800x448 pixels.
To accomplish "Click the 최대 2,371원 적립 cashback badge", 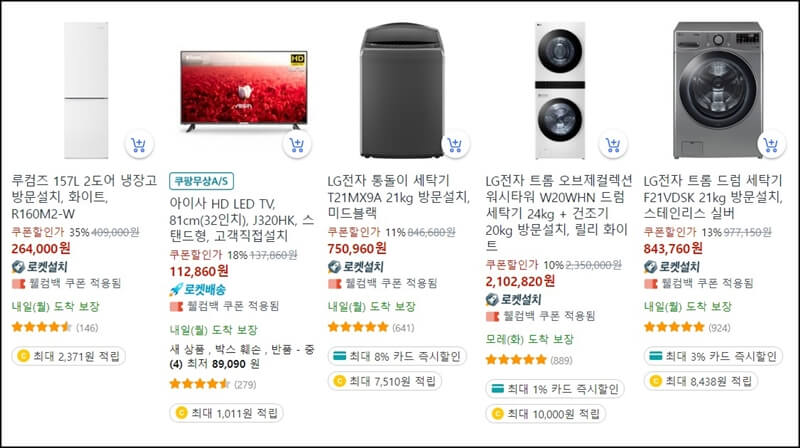I will tap(68, 356).
